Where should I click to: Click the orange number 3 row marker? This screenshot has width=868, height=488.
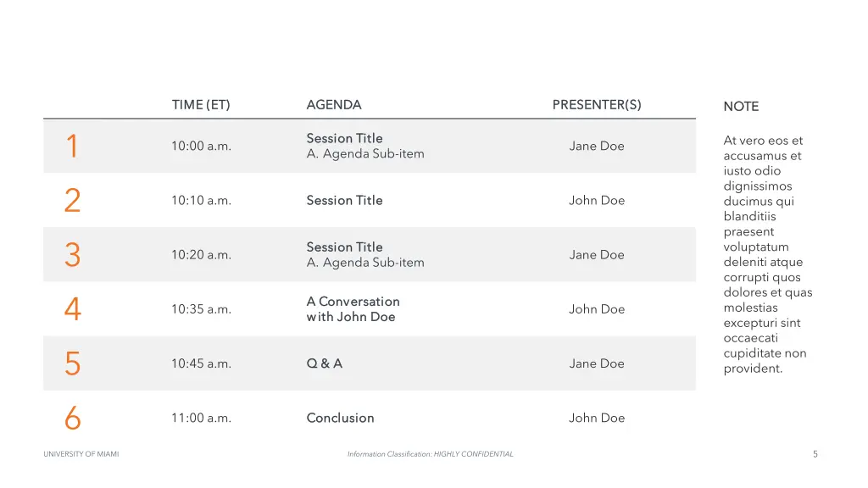(73, 254)
